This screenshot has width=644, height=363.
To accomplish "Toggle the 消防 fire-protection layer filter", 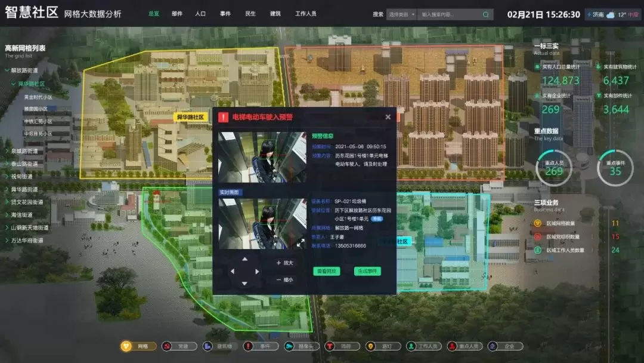I will click(x=342, y=346).
